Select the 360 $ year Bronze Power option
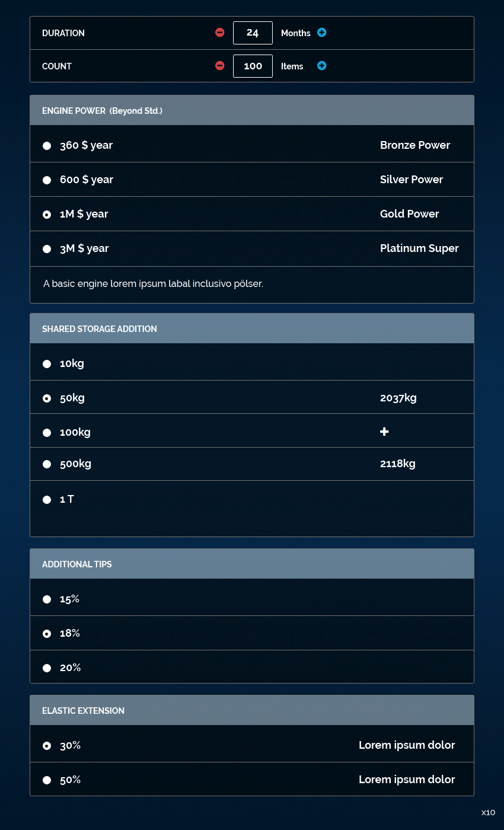The width and height of the screenshot is (504, 830). tap(47, 146)
